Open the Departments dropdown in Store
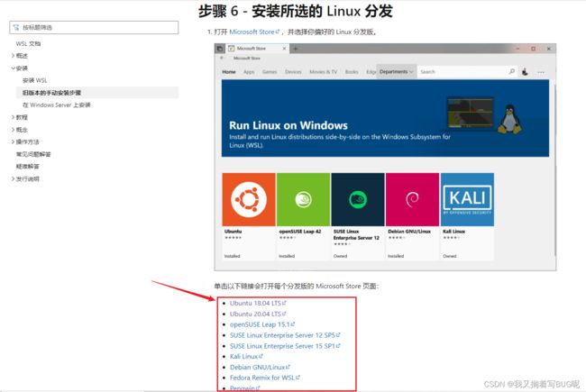Image resolution: width=586 pixels, height=392 pixels. coord(396,71)
